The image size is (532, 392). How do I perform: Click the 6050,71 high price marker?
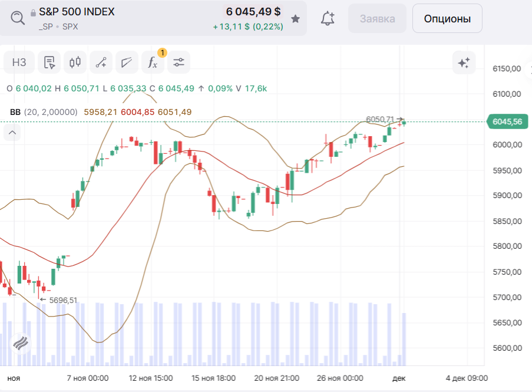(x=380, y=119)
